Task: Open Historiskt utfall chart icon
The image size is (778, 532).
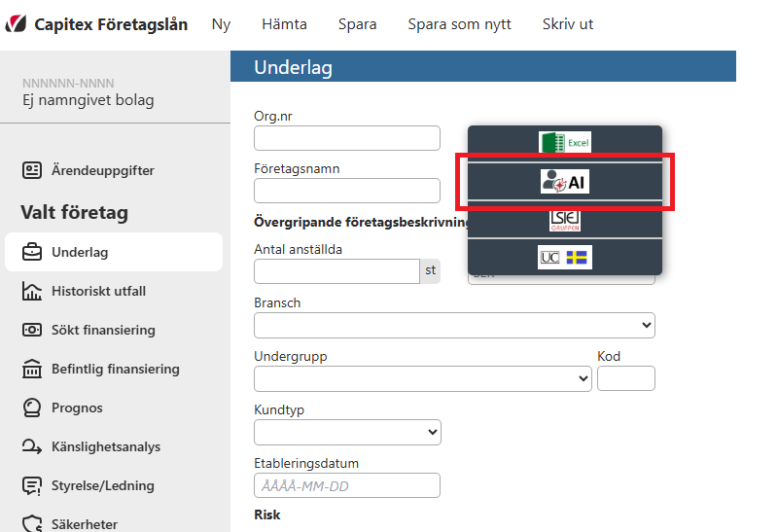Action: (32, 292)
